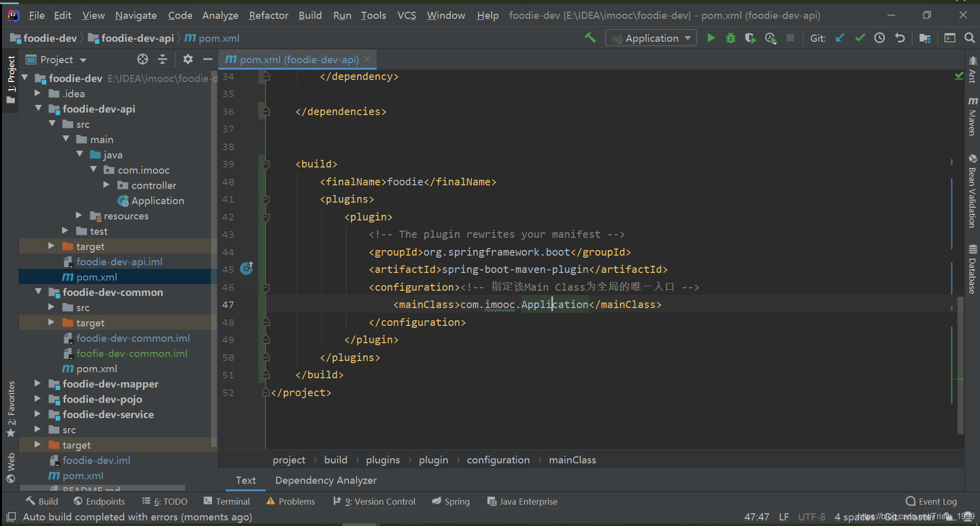Open the Terminal tool window
The height and width of the screenshot is (526, 980).
[227, 502]
